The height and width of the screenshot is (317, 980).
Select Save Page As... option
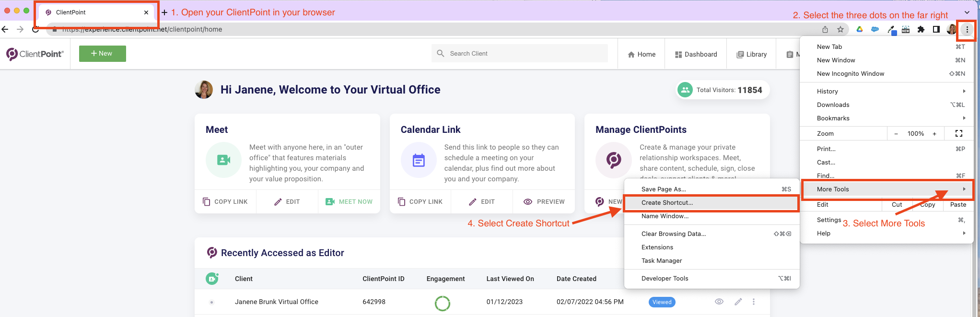coord(712,189)
